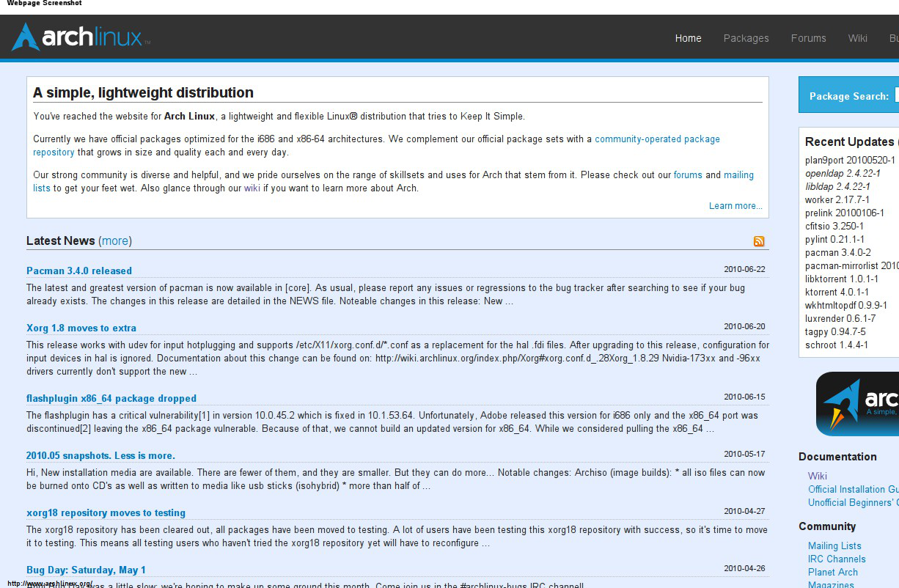
Task: Open the Pacman 3.4.0 released article
Action: 79,271
